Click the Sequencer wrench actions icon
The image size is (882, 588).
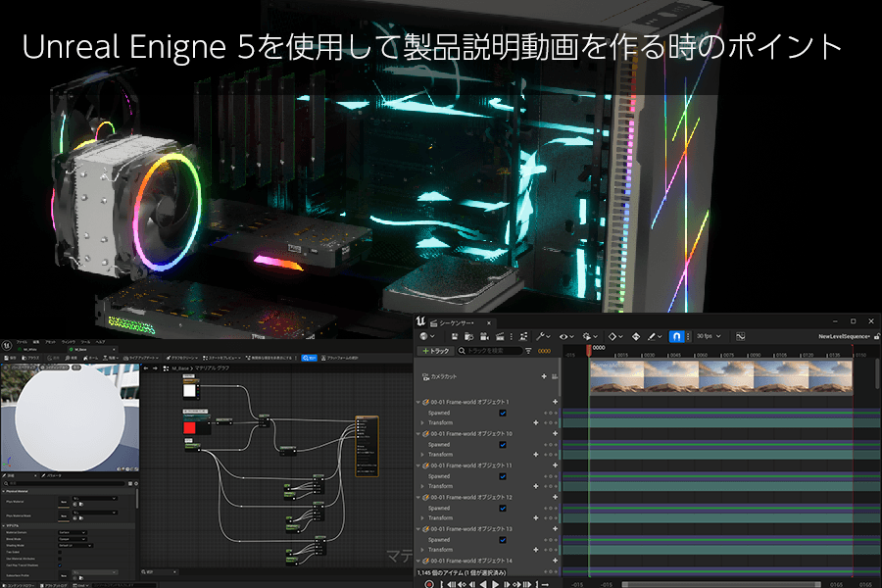tap(540, 336)
